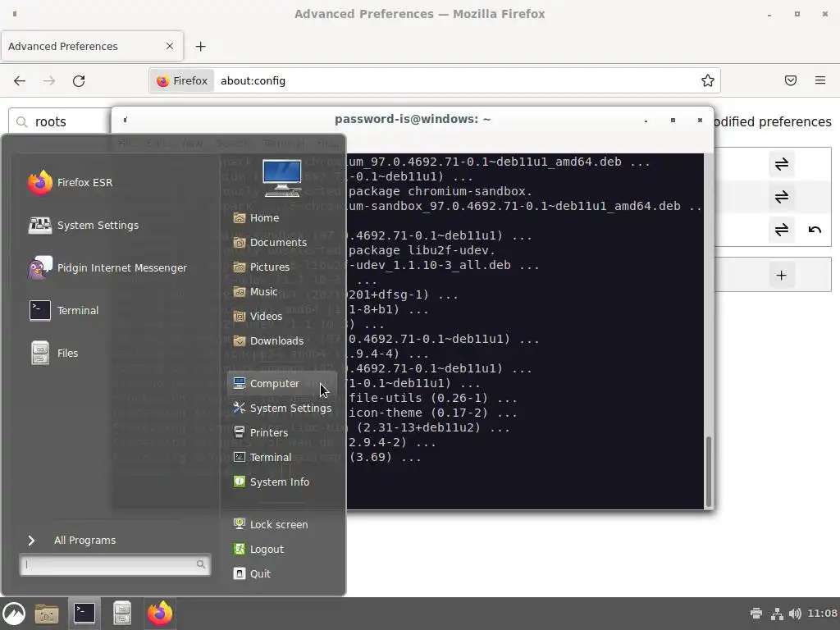Open the file cabinet launcher on the taskbar
This screenshot has height=630, width=840.
click(x=122, y=614)
